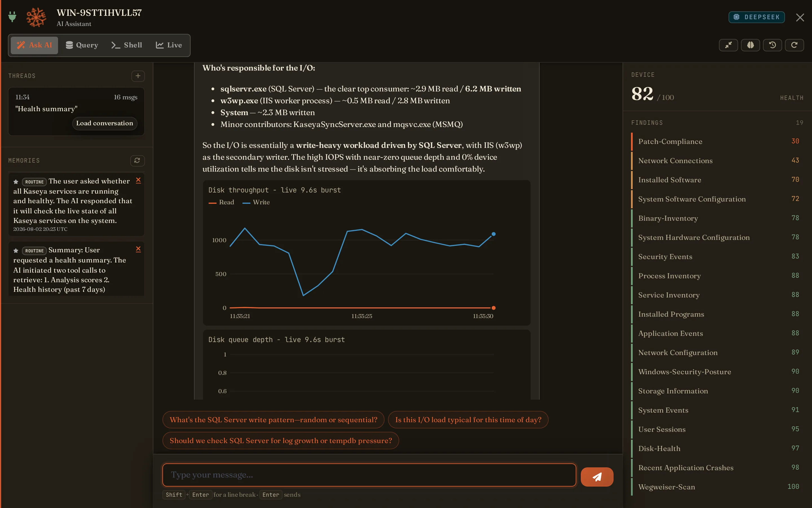The image size is (812, 508).
Task: Click the collapse (compress arrows) icon button
Action: click(x=728, y=45)
